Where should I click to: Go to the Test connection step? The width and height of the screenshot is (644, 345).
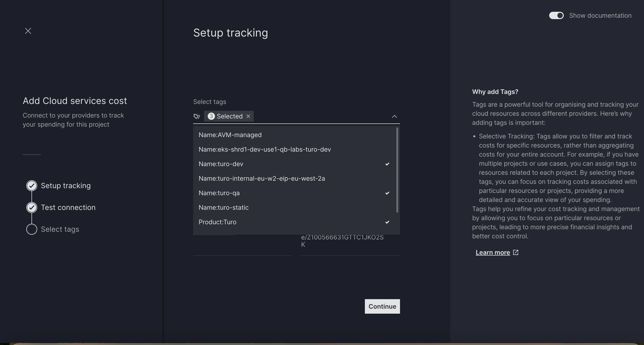[68, 207]
